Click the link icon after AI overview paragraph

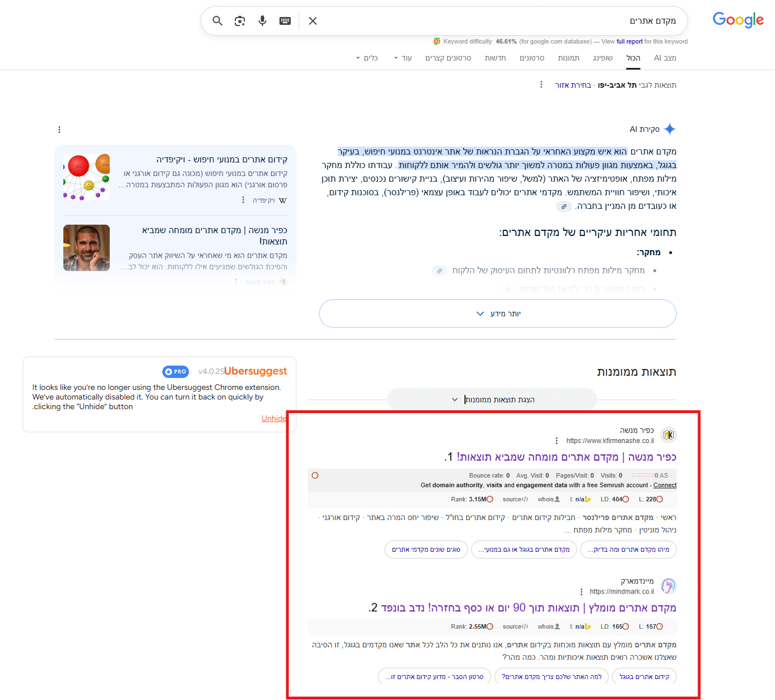[563, 207]
